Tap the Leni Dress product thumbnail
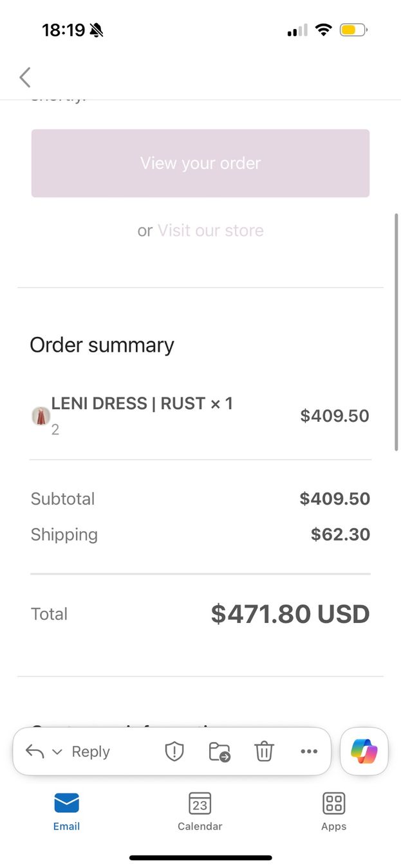This screenshot has height=868, width=401. (41, 416)
